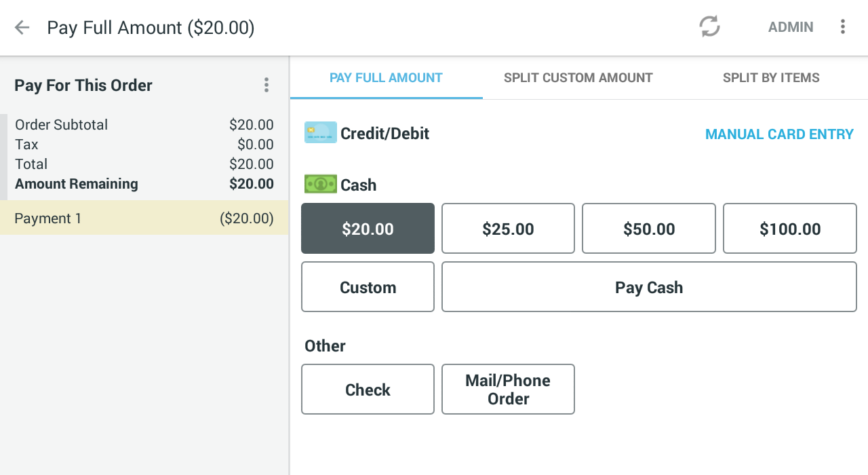Screen dimensions: 868x475
Task: Tap the sync refresh icon
Action: [x=709, y=27]
